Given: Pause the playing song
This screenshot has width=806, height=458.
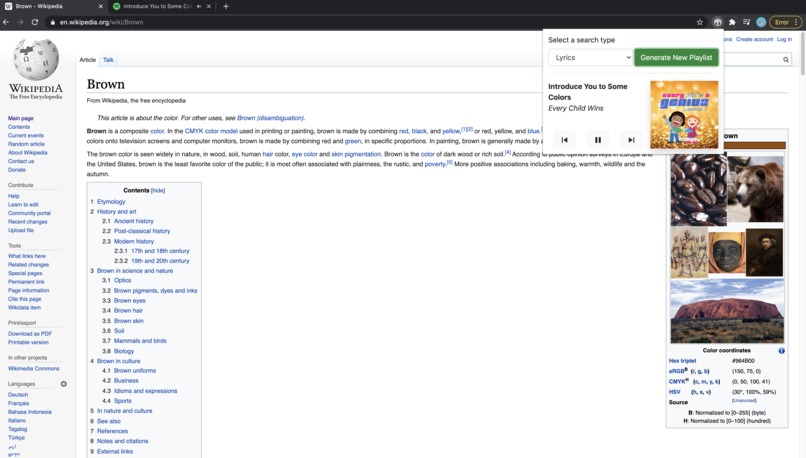Looking at the screenshot, I should (598, 140).
